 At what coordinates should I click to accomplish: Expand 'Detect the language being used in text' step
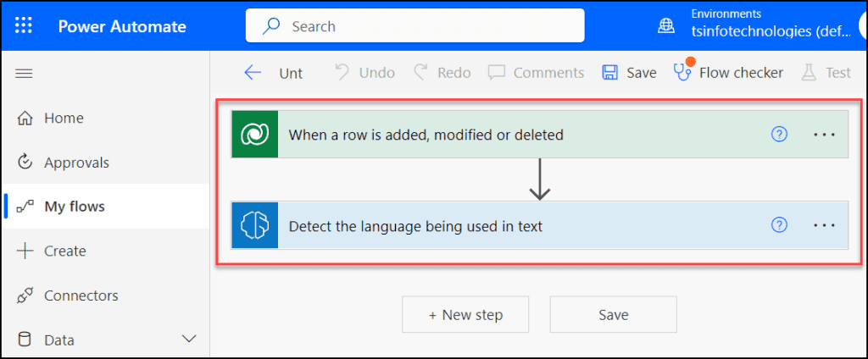point(540,225)
